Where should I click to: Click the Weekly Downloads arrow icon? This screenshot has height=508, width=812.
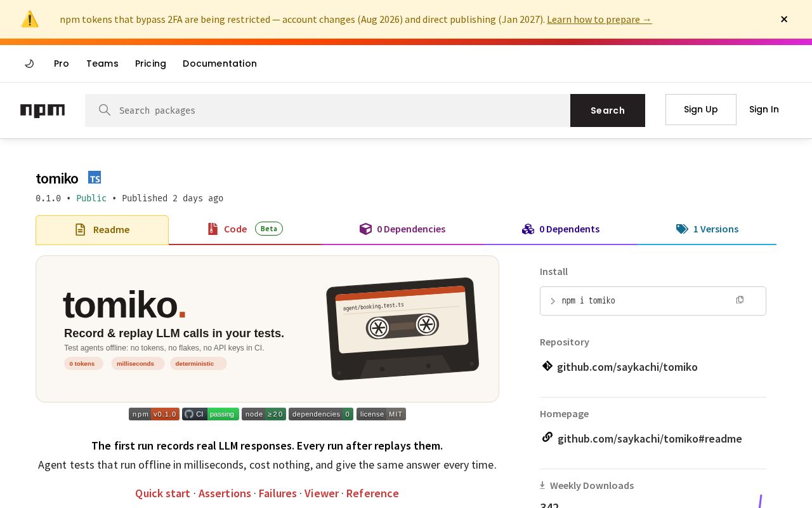coord(542,485)
